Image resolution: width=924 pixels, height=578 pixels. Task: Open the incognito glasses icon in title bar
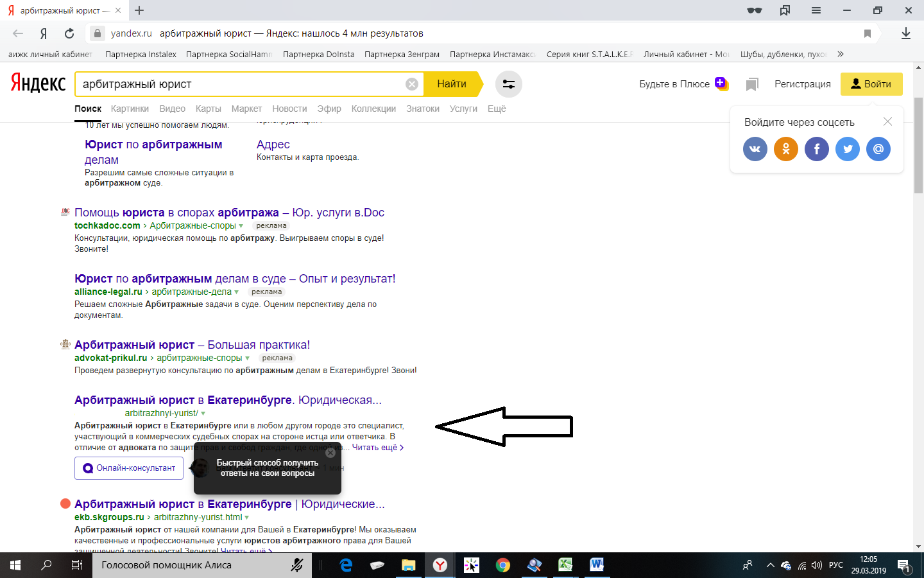[x=755, y=10]
